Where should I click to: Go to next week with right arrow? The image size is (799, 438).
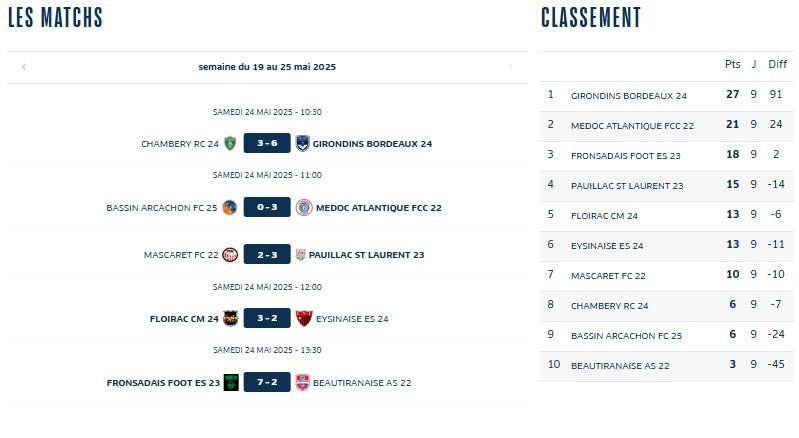click(x=510, y=67)
